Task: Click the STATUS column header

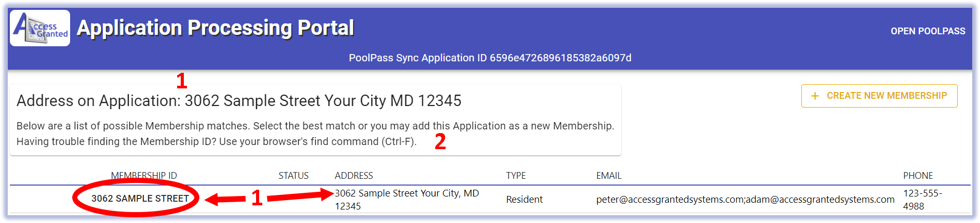Action: pyautogui.click(x=293, y=176)
